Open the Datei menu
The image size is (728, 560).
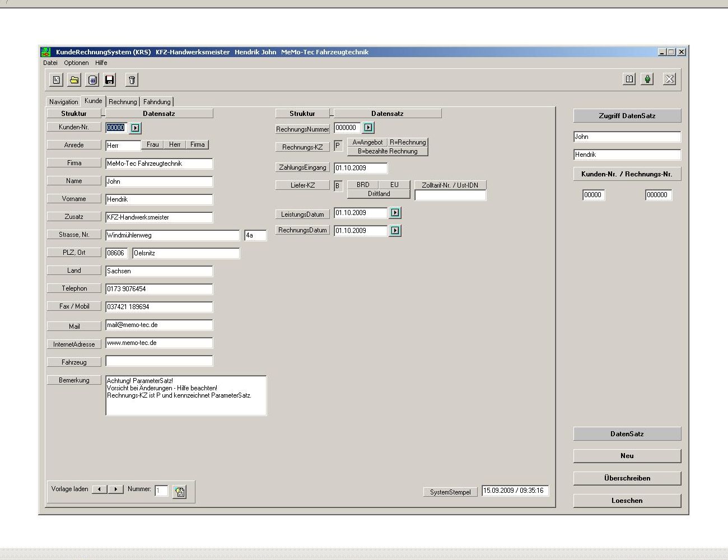50,63
